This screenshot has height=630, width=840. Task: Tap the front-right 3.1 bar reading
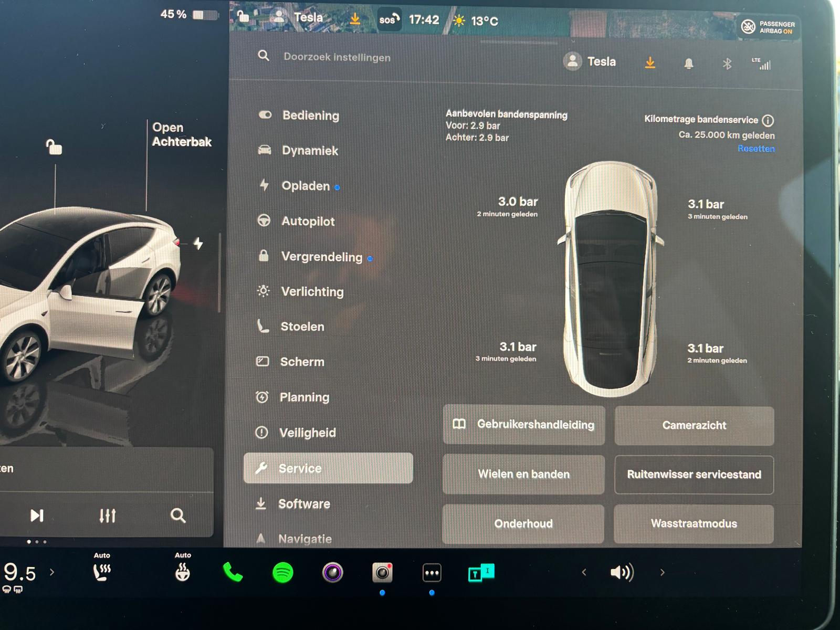pyautogui.click(x=718, y=209)
